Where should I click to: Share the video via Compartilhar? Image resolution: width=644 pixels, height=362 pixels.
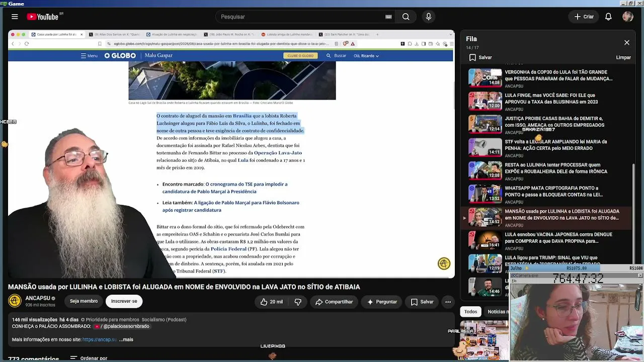[x=334, y=302]
